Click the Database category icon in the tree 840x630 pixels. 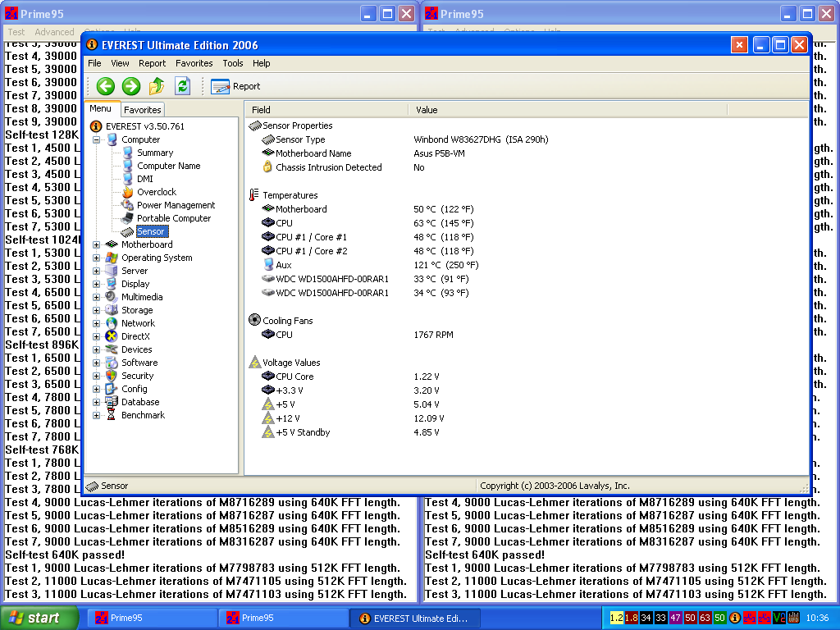pyautogui.click(x=112, y=402)
